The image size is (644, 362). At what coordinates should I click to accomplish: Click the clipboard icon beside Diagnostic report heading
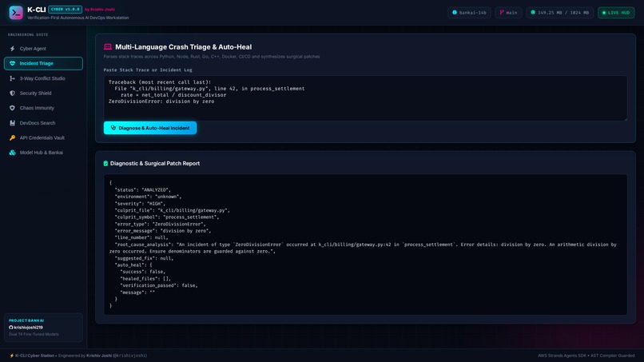point(105,164)
